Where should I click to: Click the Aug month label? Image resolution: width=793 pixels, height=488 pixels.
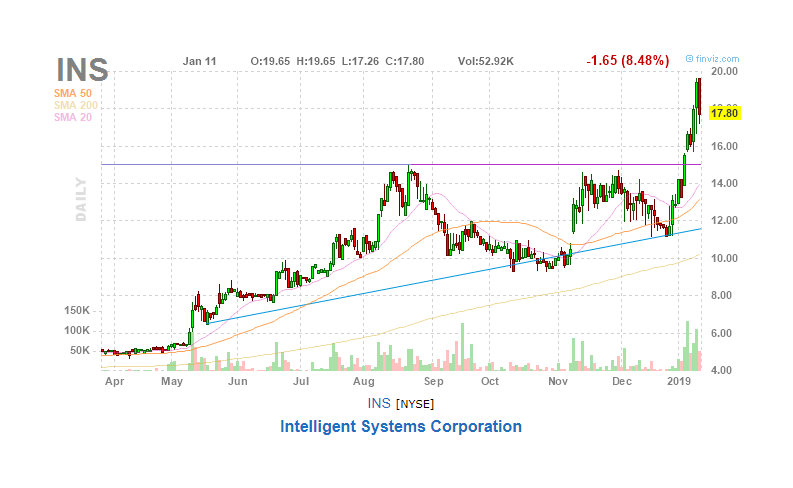(364, 381)
